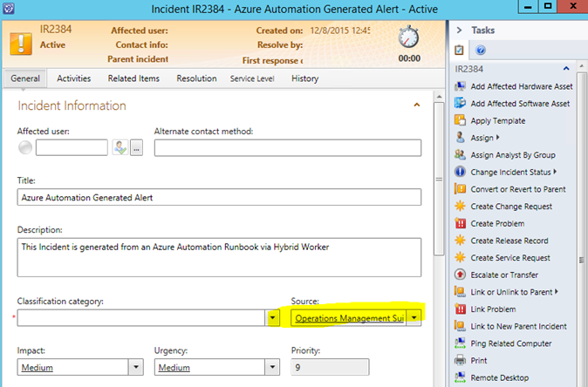588x387 pixels.
Task: Open the Related Items tab
Action: coord(133,78)
